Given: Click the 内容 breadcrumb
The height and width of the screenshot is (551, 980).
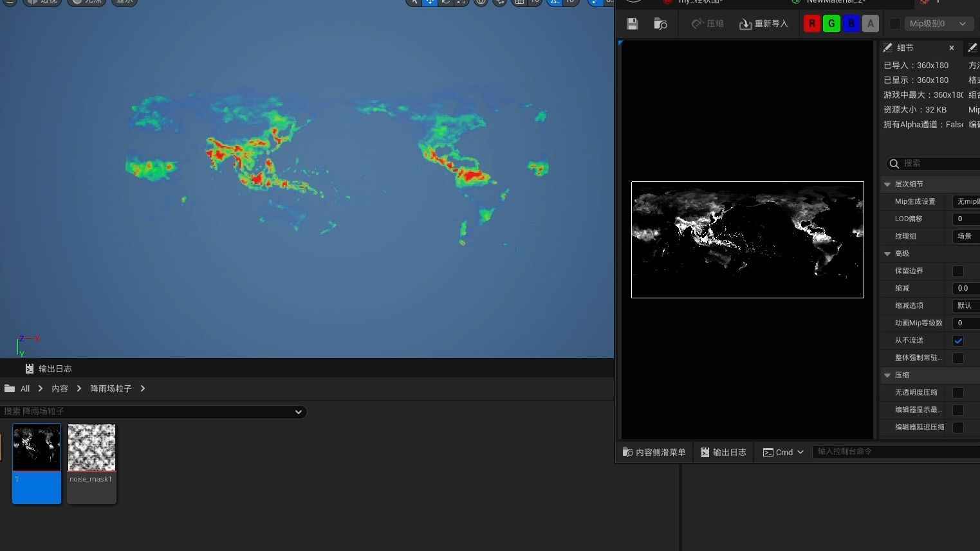Looking at the screenshot, I should coord(60,389).
